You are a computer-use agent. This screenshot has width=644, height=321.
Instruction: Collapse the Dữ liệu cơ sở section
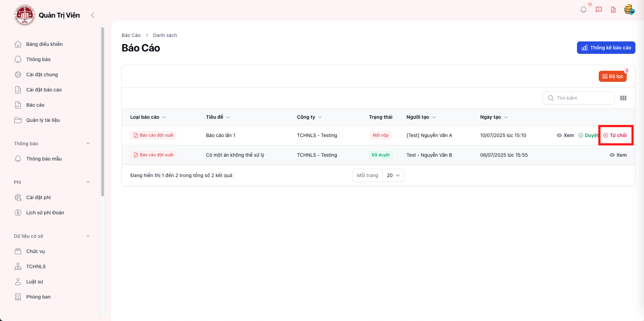pyautogui.click(x=88, y=236)
